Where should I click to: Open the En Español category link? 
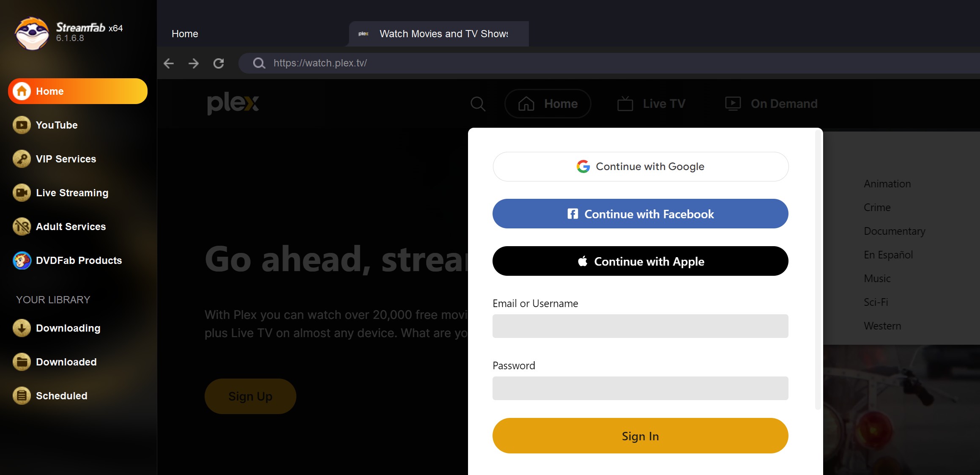[888, 255]
